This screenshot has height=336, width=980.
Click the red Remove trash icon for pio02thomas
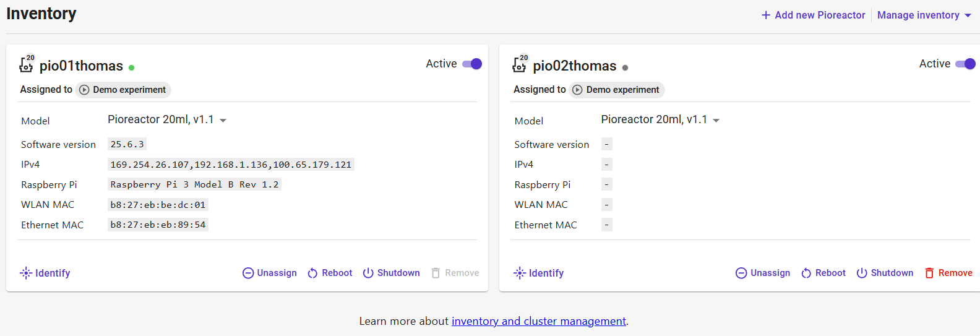point(929,273)
